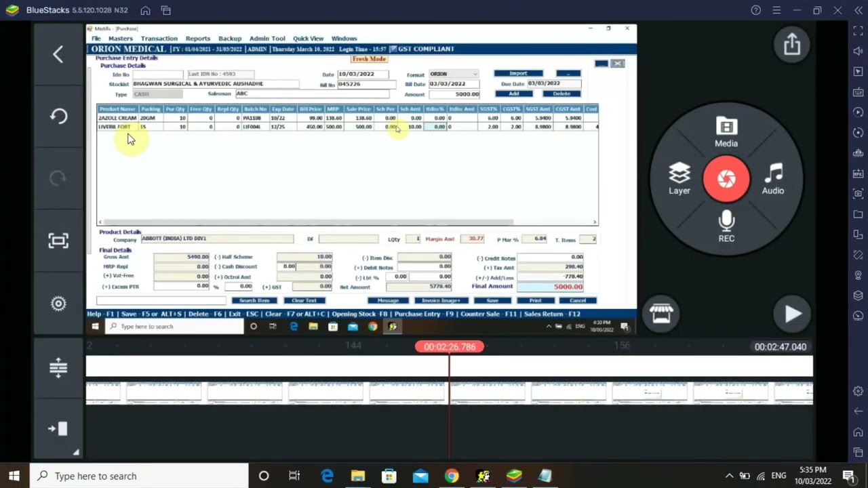Click the Print button

pyautogui.click(x=535, y=300)
